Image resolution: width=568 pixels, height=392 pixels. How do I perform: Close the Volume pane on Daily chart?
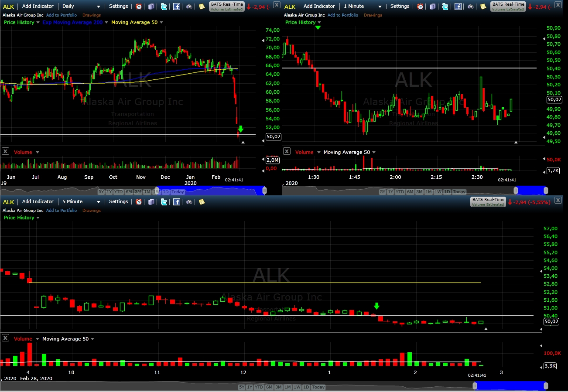(x=5, y=152)
